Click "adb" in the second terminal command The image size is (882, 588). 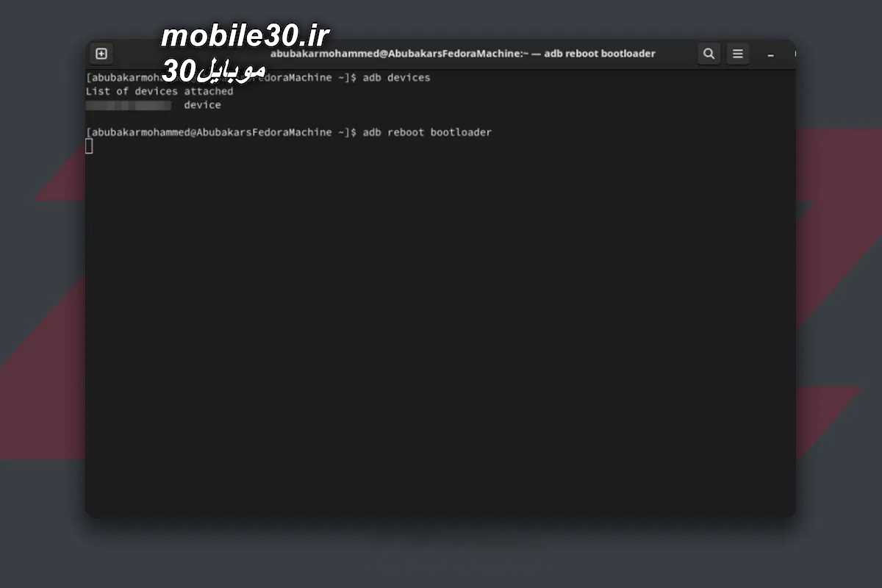[x=372, y=132]
